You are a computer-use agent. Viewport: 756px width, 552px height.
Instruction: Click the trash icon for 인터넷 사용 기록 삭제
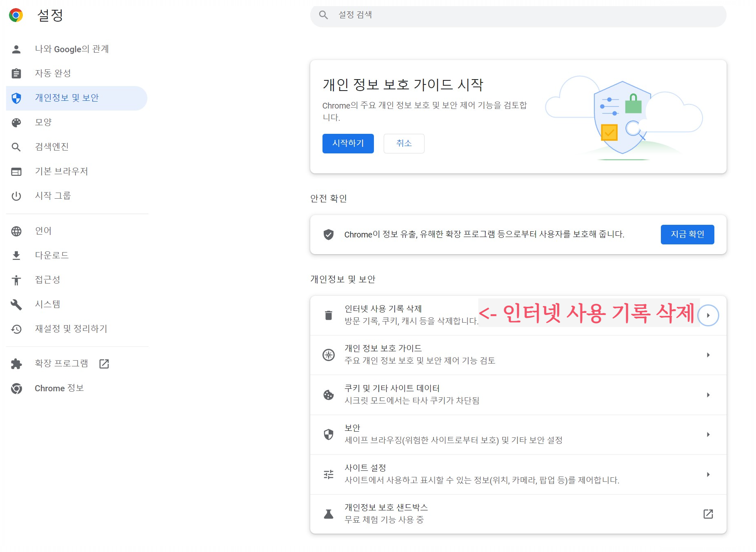coord(329,315)
